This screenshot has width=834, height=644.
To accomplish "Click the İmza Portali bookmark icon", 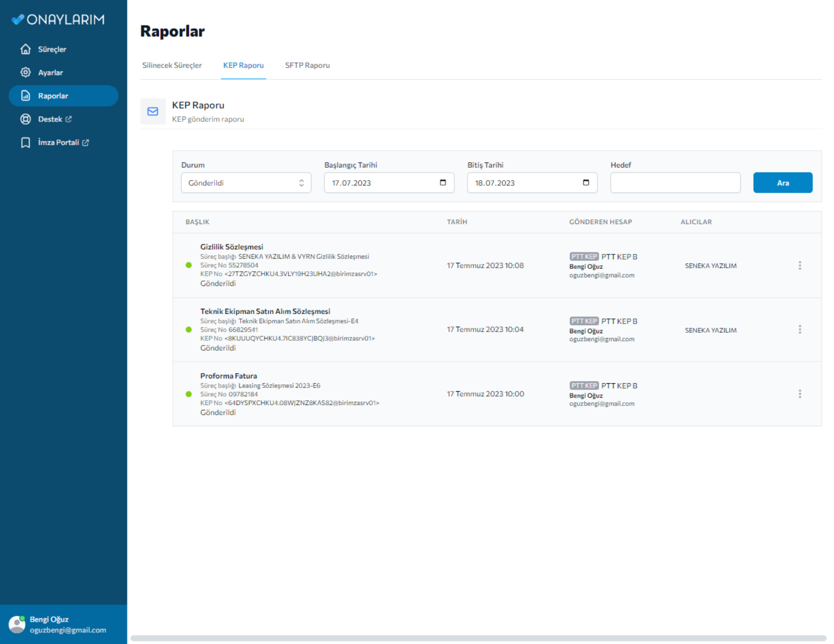I will pyautogui.click(x=26, y=143).
